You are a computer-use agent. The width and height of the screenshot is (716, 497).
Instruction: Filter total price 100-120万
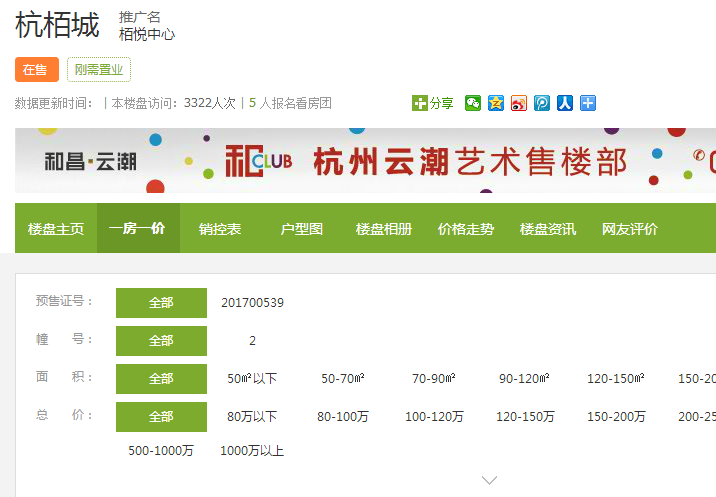click(x=434, y=417)
